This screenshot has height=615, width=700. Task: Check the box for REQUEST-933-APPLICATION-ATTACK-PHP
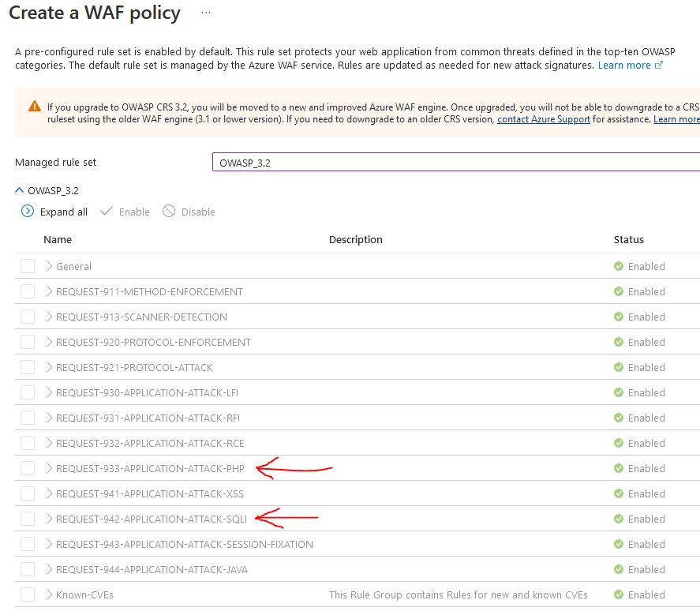[x=28, y=468]
